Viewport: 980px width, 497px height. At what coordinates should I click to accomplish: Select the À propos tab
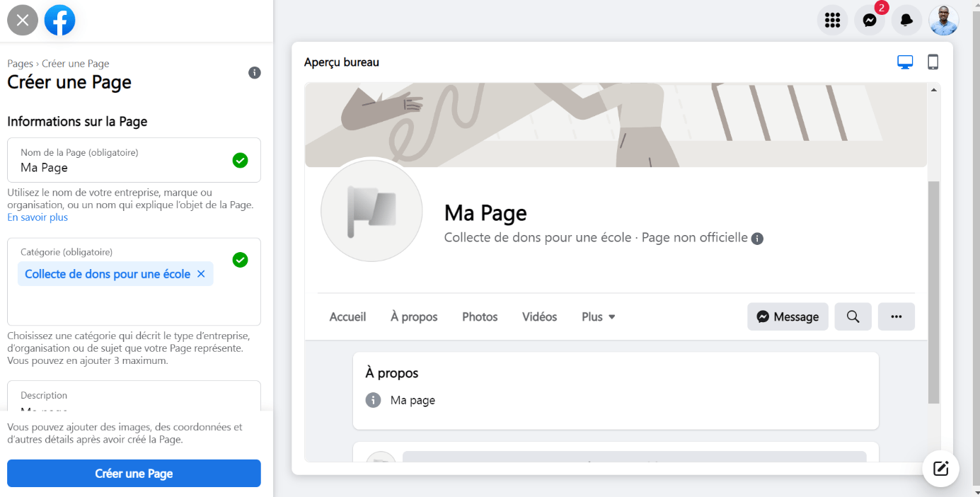tap(414, 316)
